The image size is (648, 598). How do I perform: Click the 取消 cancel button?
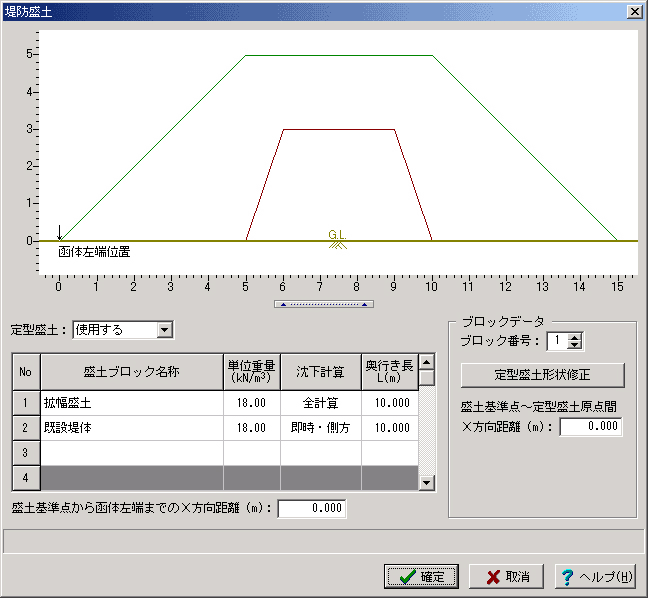(506, 576)
